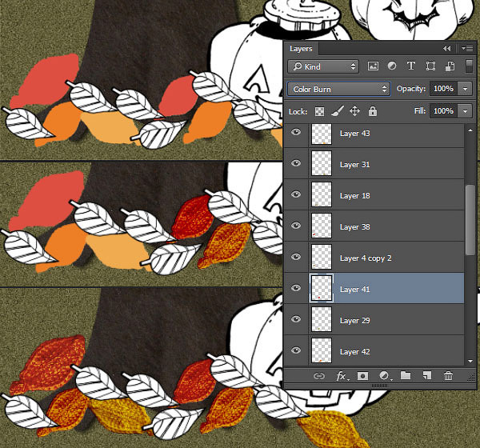The width and height of the screenshot is (480, 448).
Task: Filter layers by pixel layer type
Action: pos(373,66)
